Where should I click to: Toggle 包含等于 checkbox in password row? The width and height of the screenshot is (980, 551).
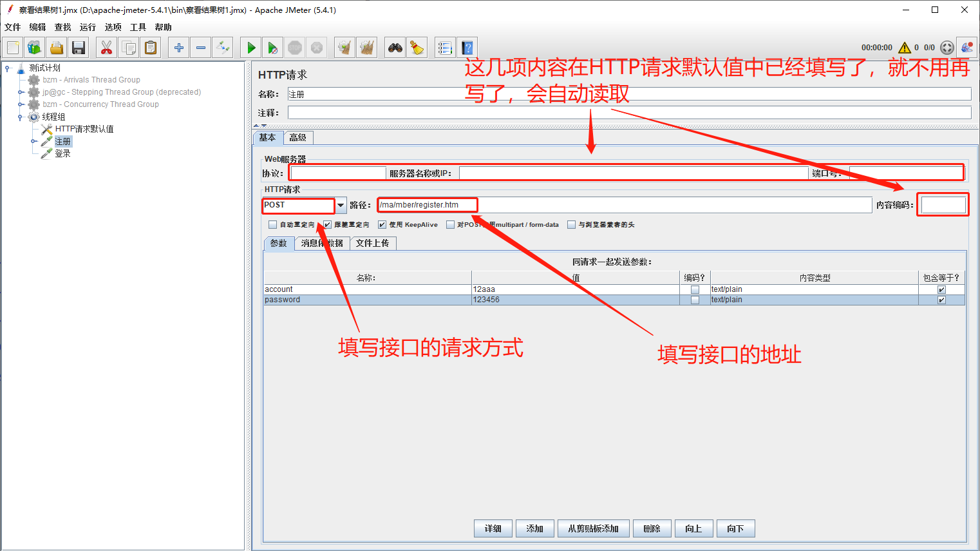coord(941,300)
